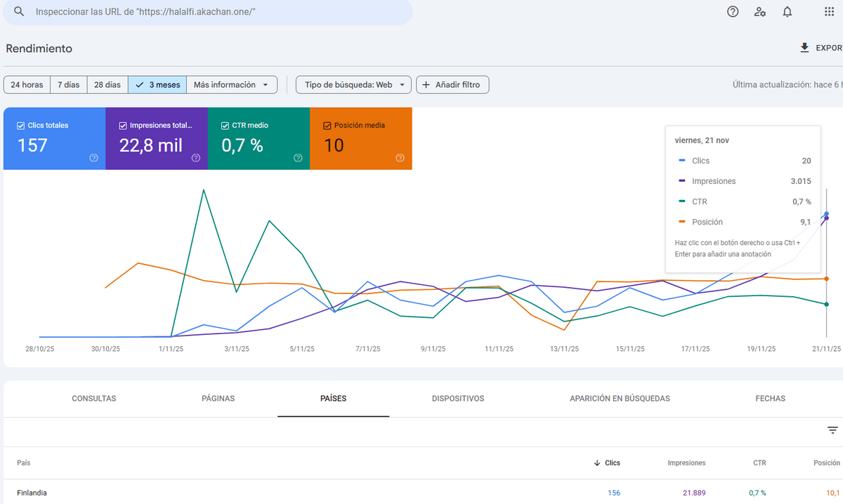Image resolution: width=843 pixels, height=504 pixels.
Task: Click the URL inspection search field
Action: pos(211,12)
